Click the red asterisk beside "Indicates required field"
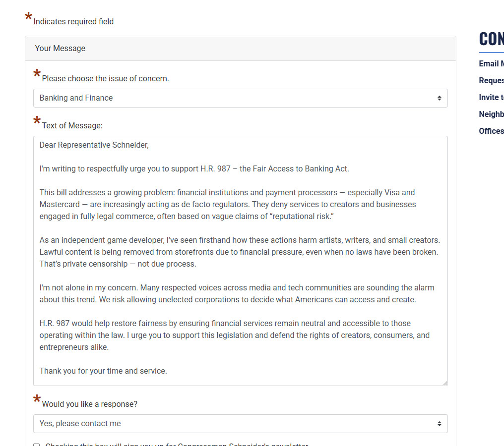504x446 pixels. 28,18
